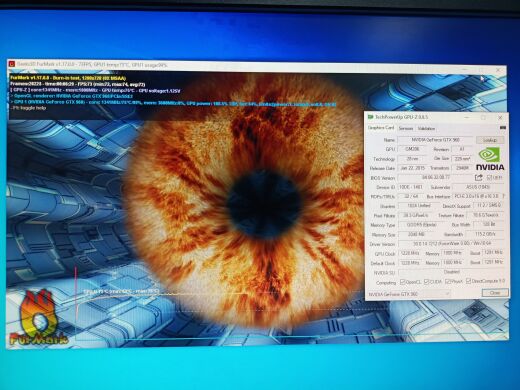
Task: Click the FurMark GPU temperature graph label
Action: [x=121, y=291]
